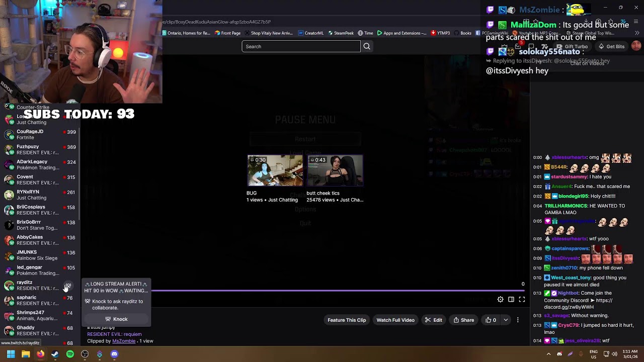This screenshot has height=362, width=644.
Task: Open the three-dot more options menu
Action: pyautogui.click(x=518, y=320)
